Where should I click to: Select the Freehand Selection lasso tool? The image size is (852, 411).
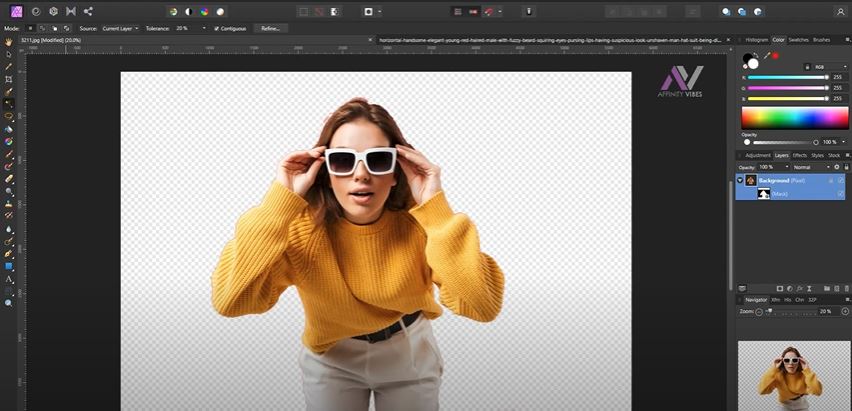click(x=9, y=116)
